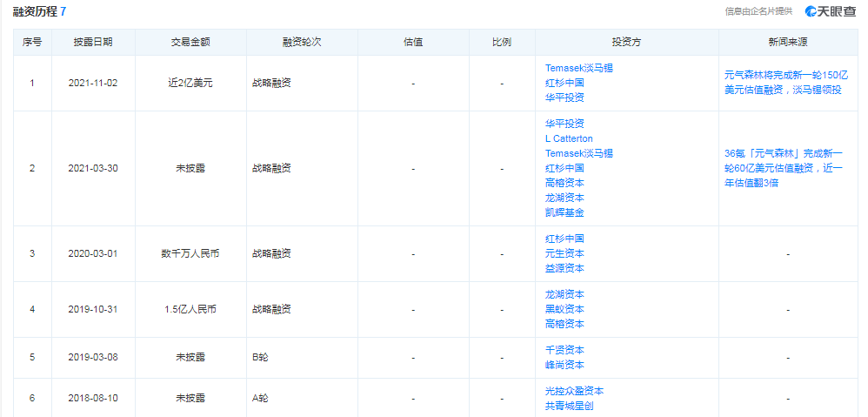Open 华平投资 investor in the 2021-11-02 row

coord(564,98)
